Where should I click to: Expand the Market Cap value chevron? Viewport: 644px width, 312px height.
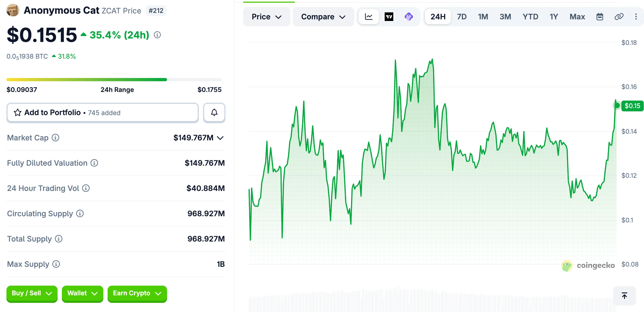220,138
